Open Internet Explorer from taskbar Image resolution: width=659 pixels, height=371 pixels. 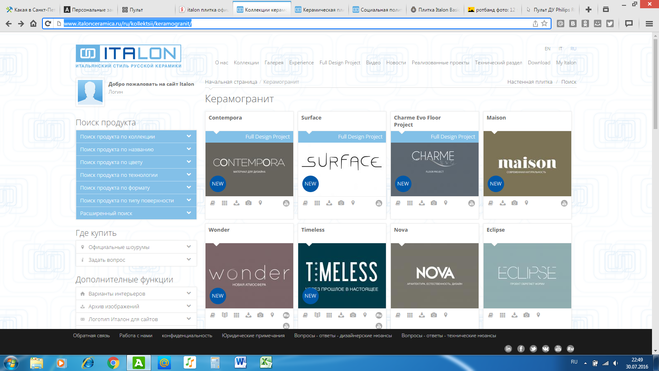[87, 363]
